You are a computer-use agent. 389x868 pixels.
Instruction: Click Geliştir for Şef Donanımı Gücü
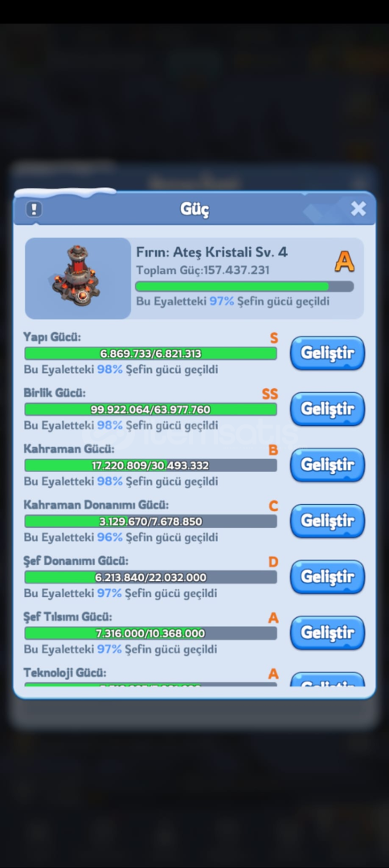point(328,577)
